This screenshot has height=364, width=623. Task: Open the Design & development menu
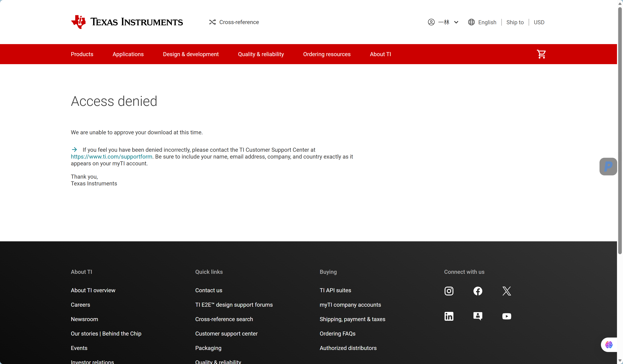191,54
